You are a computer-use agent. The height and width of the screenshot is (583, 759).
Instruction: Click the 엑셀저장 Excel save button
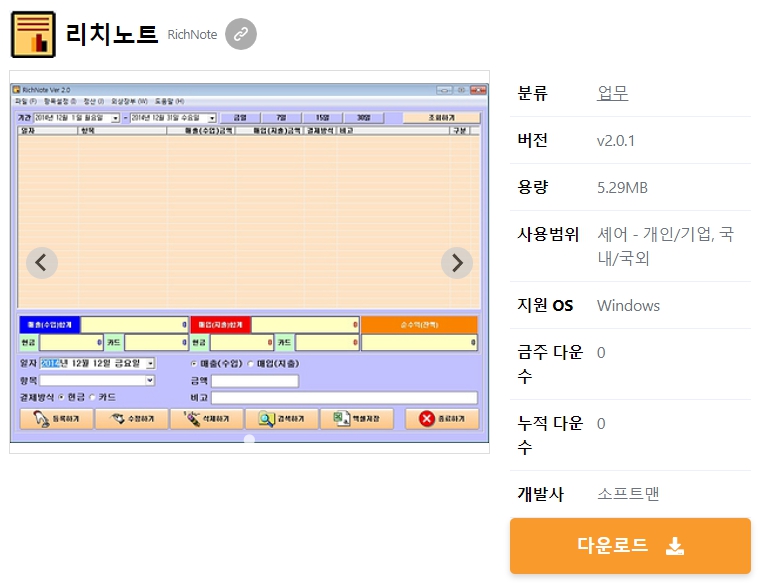pyautogui.click(x=357, y=419)
